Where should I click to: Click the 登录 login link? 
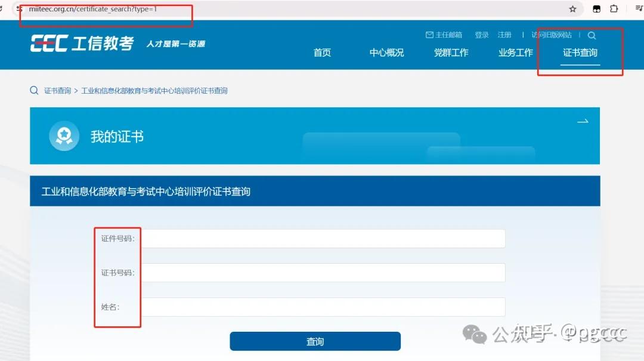(481, 35)
